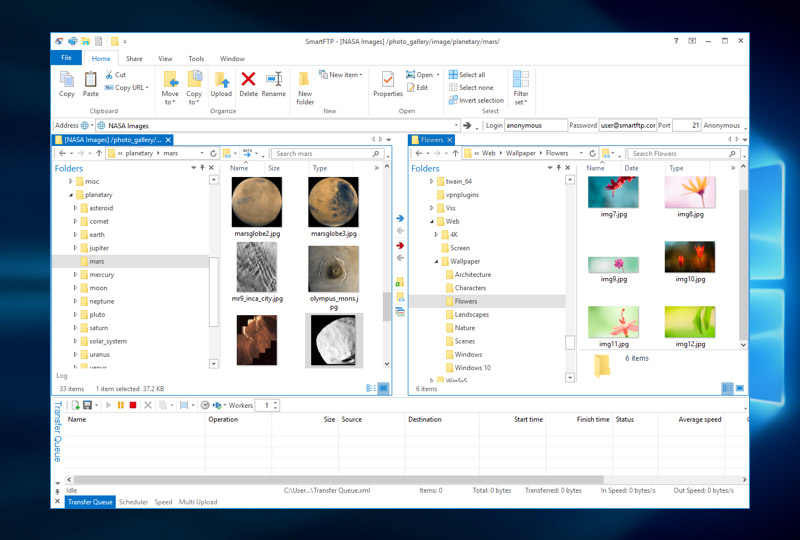Go up one level in mars pane

(99, 153)
